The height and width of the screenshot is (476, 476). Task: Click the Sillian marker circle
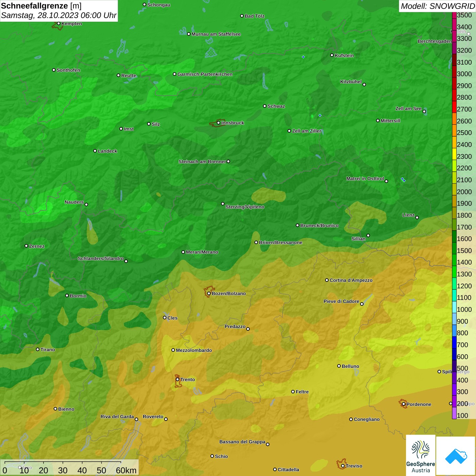[x=368, y=235]
